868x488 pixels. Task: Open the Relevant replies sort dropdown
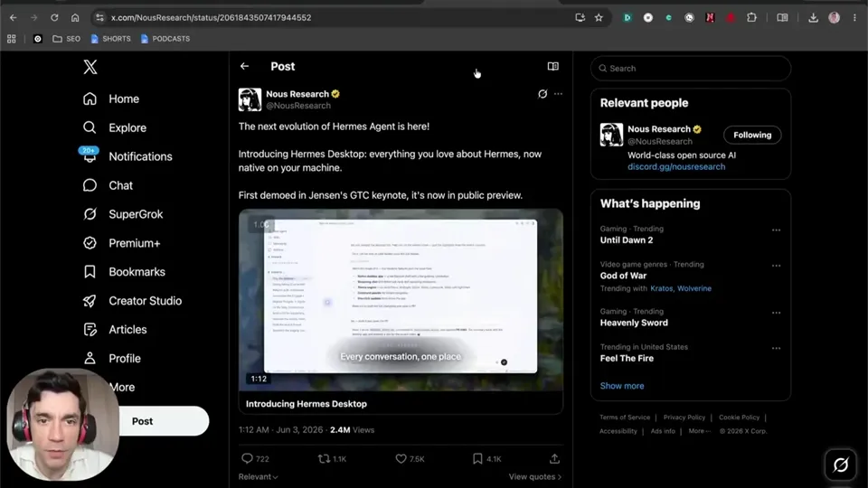point(258,476)
